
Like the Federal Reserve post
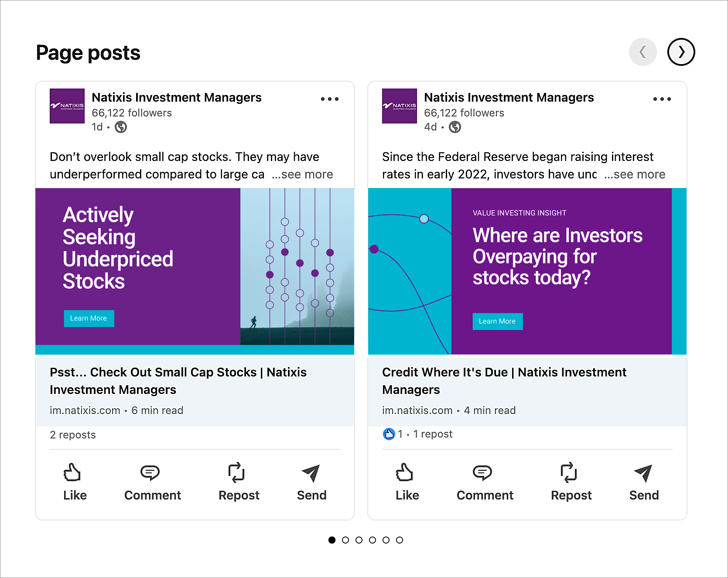click(x=407, y=482)
